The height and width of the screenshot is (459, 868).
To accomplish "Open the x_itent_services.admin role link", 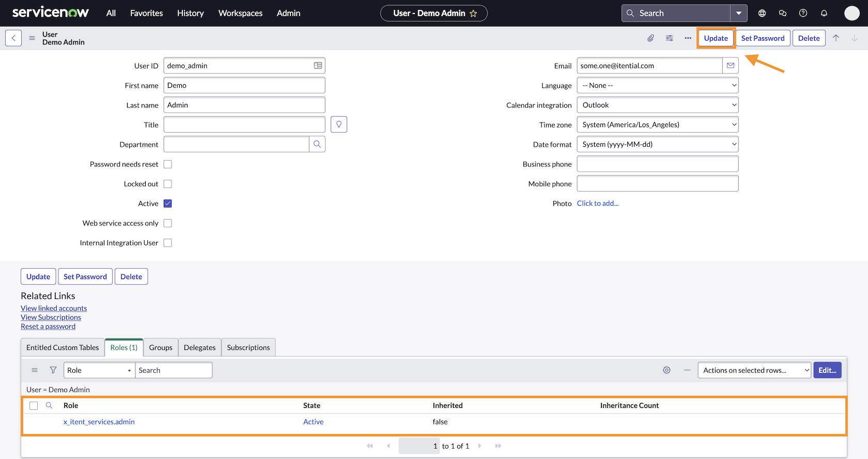I will [99, 422].
